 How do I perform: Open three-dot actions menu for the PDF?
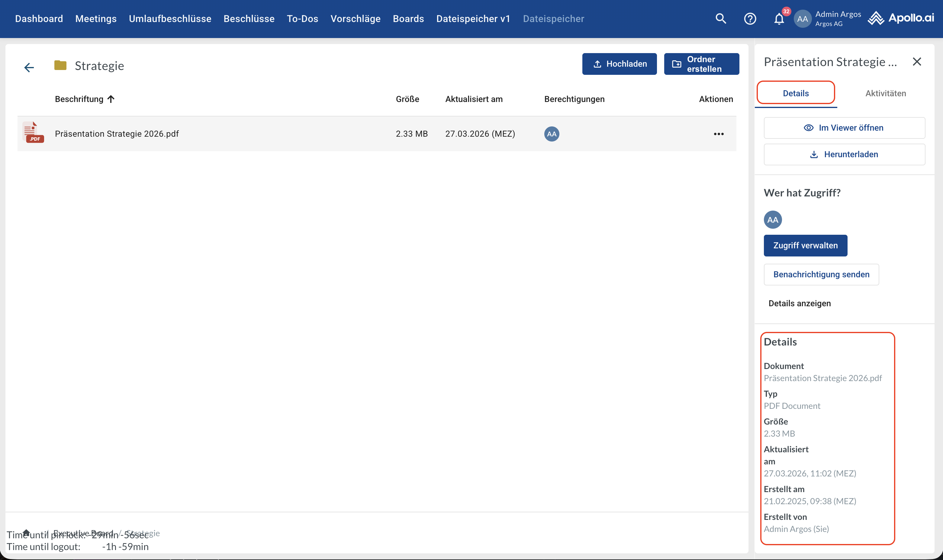(718, 134)
